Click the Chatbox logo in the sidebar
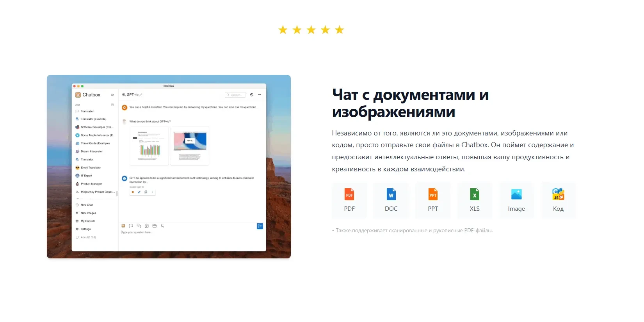This screenshot has width=644, height=322. 78,95
